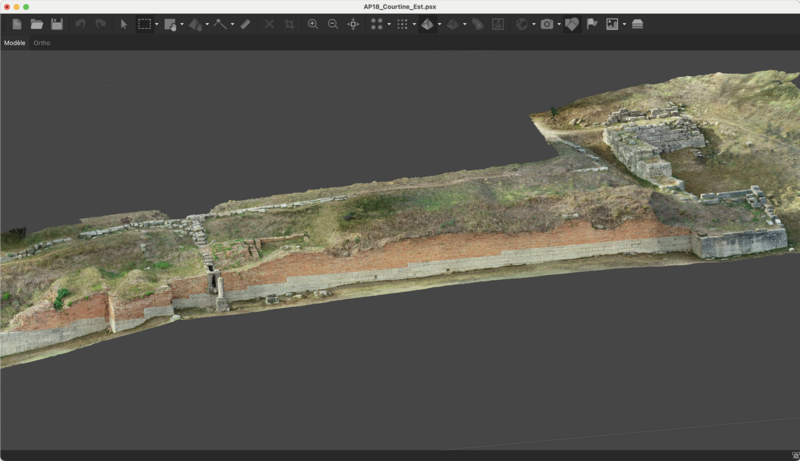Screen dimensions: 800x461
Task: Activate the Crop selection tool
Action: (x=289, y=24)
